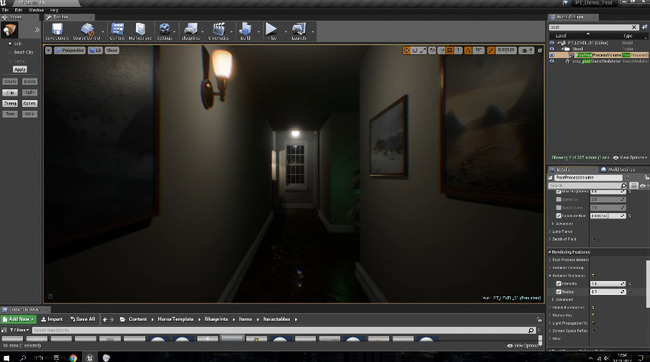The height and width of the screenshot is (362, 650).
Task: Select the scale gizmo icon in viewport
Action: tap(422, 50)
